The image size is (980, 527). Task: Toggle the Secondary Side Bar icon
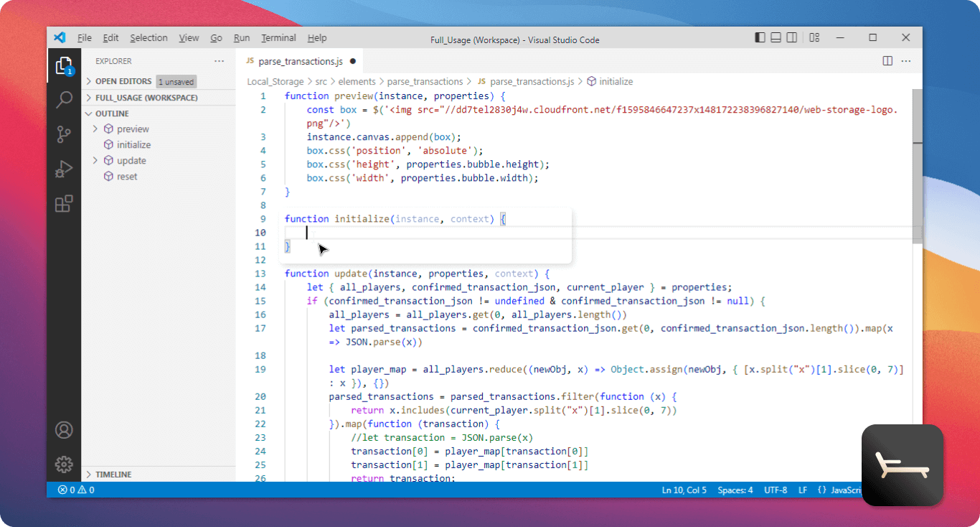coord(791,37)
